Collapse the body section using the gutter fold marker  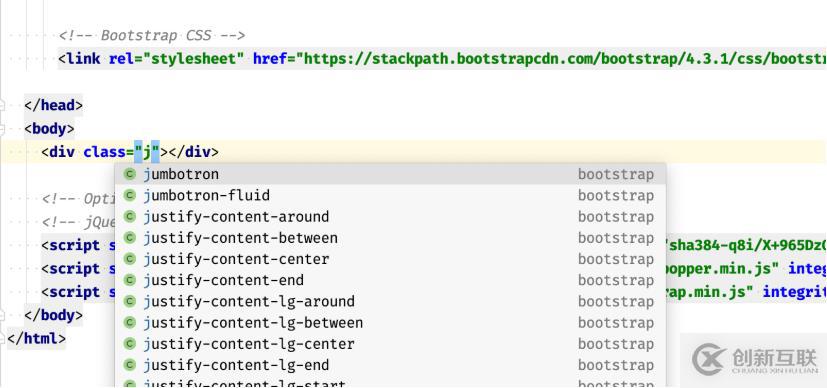coord(2,129)
